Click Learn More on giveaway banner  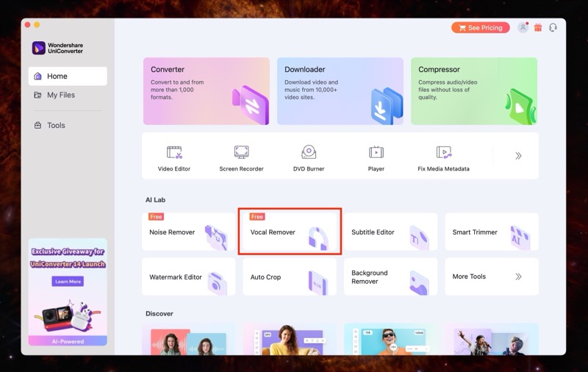[x=68, y=282]
